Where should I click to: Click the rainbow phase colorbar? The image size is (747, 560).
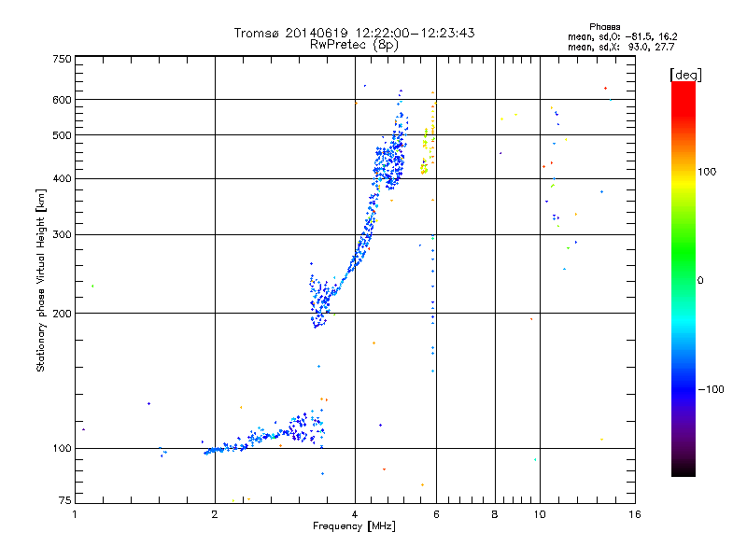[x=684, y=278]
